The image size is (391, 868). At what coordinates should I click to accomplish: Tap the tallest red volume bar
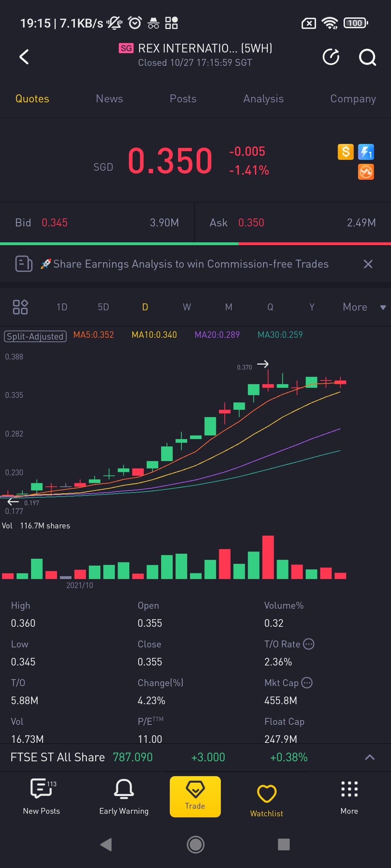(x=268, y=557)
